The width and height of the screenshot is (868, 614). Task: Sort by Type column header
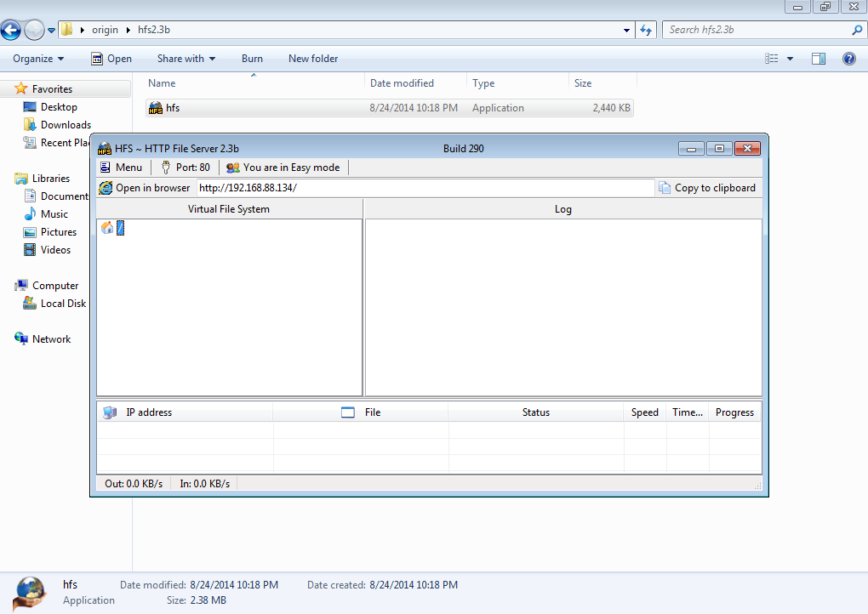[518, 83]
